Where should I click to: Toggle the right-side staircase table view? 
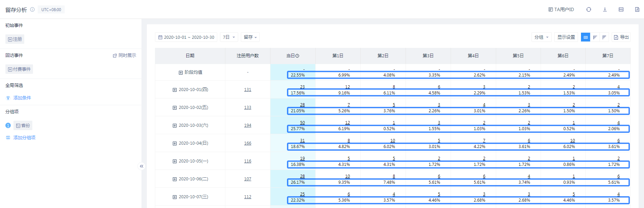[604, 37]
